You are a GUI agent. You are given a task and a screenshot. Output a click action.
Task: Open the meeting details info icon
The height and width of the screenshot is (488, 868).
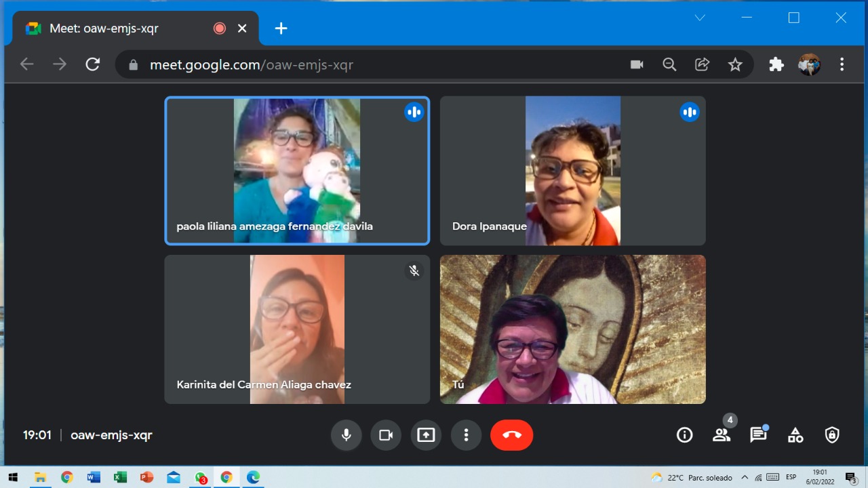[685, 435]
